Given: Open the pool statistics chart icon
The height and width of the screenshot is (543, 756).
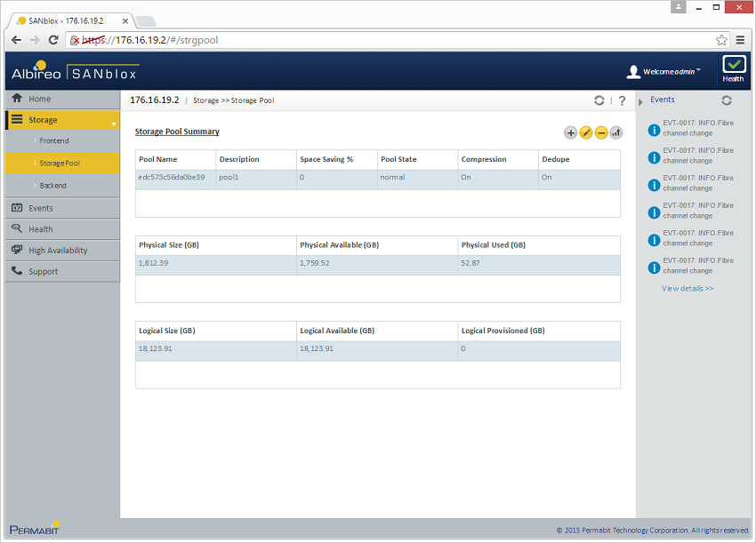Looking at the screenshot, I should 616,132.
